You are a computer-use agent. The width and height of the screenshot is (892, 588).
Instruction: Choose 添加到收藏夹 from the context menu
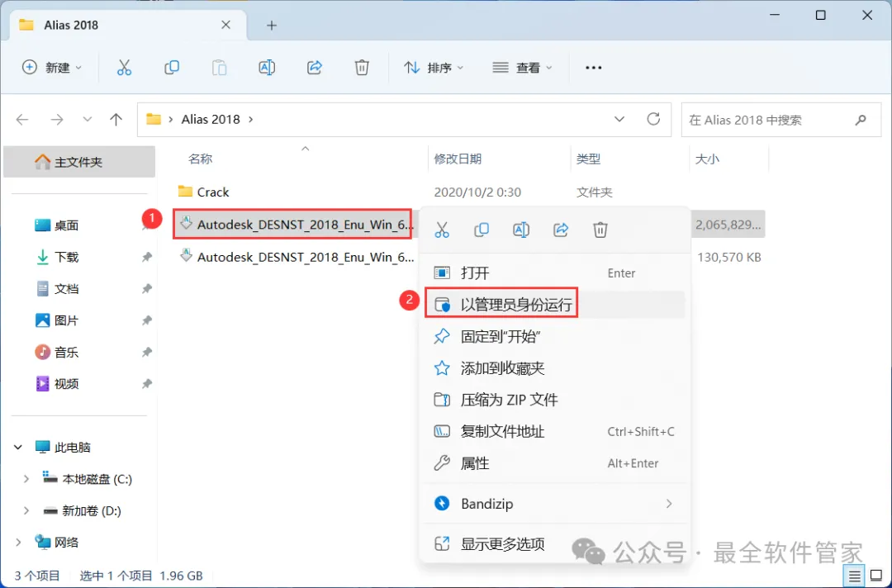tap(555, 368)
